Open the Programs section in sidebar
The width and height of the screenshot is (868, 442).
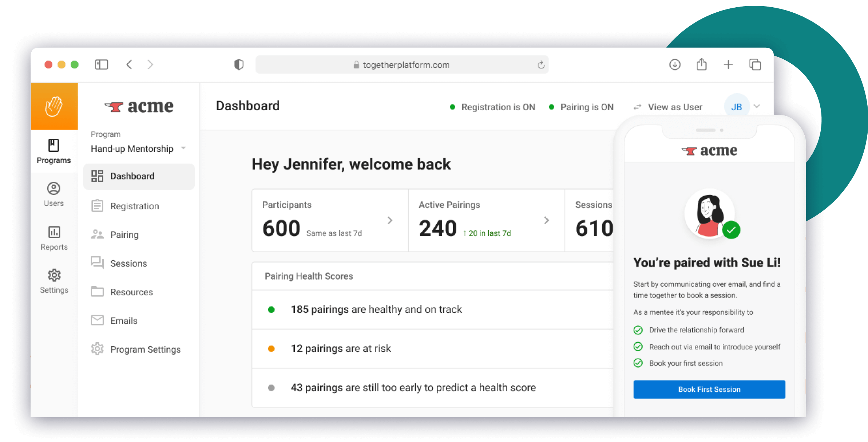click(54, 151)
